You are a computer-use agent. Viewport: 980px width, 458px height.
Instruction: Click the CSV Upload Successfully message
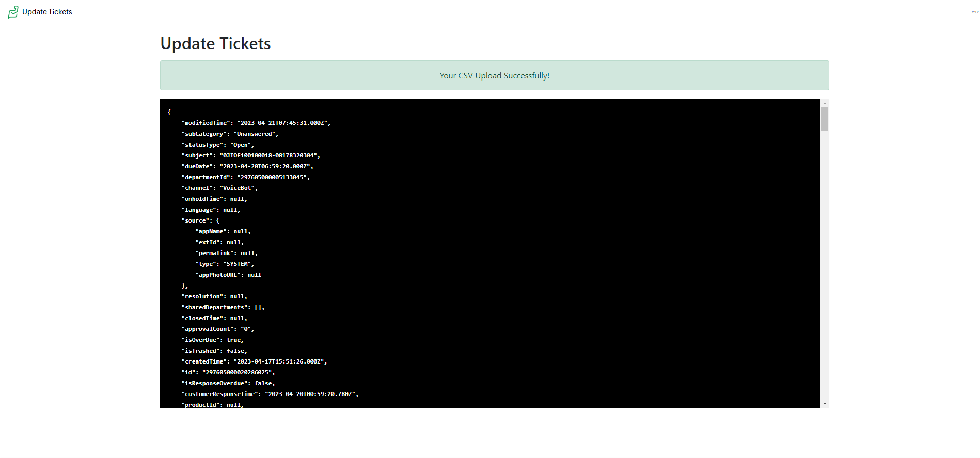point(494,76)
